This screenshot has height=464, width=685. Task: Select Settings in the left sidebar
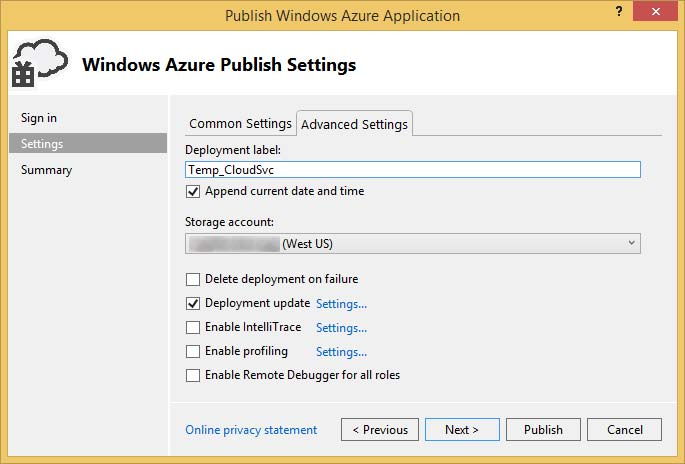pyautogui.click(x=42, y=144)
